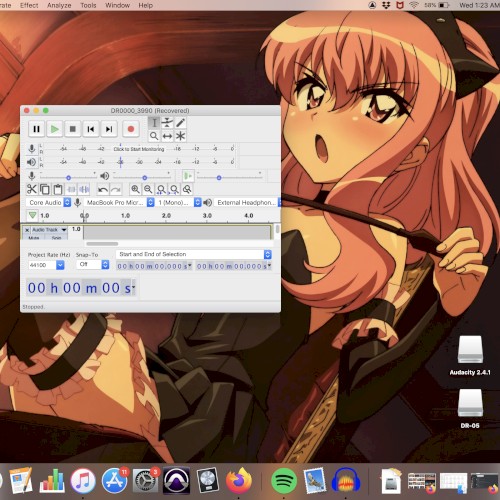Click 'Click to Start Monitoring' meter
Viewport: 500px width, 500px height.
(x=139, y=149)
